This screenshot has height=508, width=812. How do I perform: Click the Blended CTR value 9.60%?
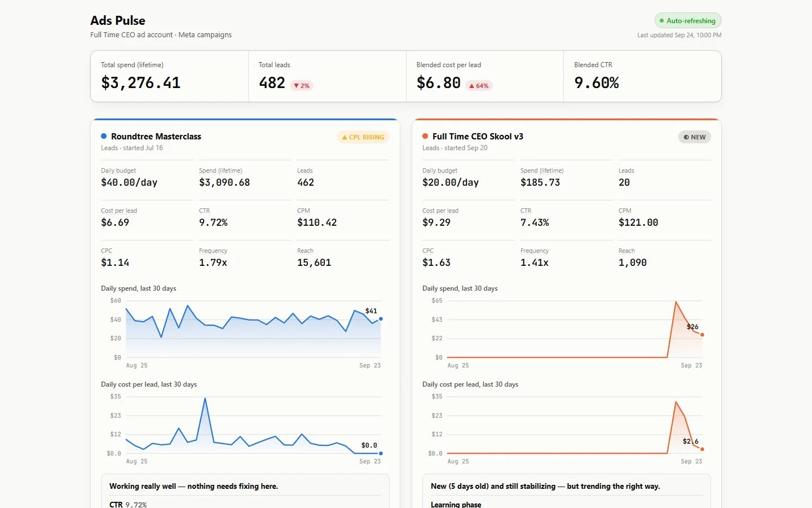[x=597, y=83]
